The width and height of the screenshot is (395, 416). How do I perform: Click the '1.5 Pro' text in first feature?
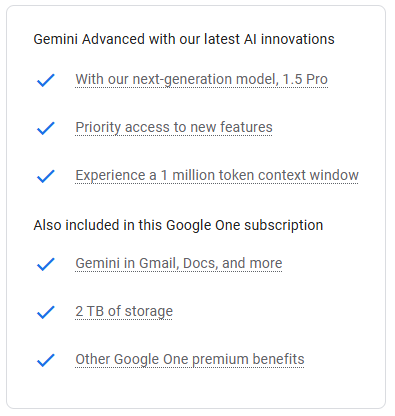[305, 79]
